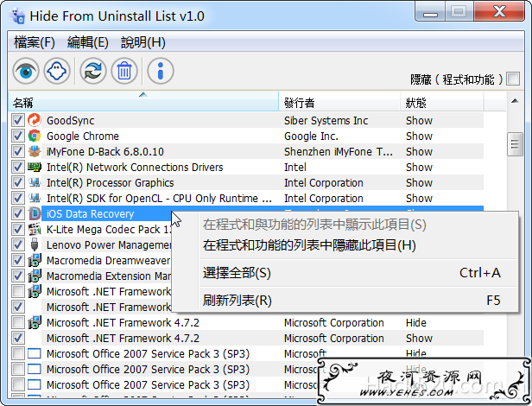532x406 pixels.
Task: Click the scrollbar up arrow
Action: tap(515, 101)
